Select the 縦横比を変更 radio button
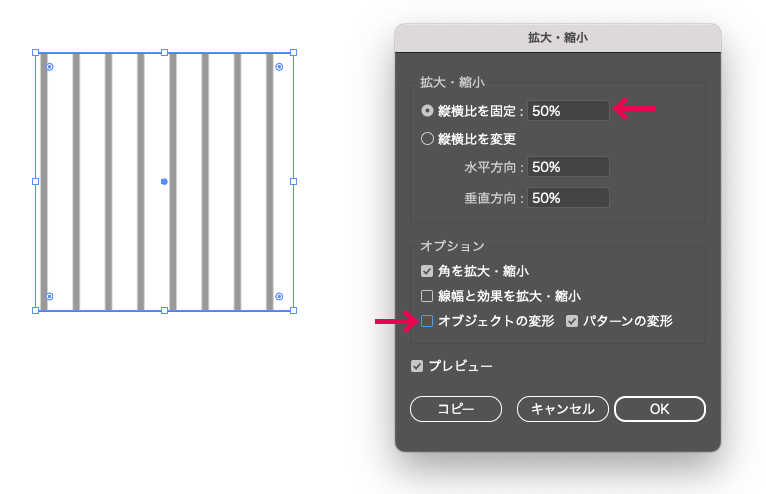Screen dimensions: 766x494 click(x=427, y=139)
